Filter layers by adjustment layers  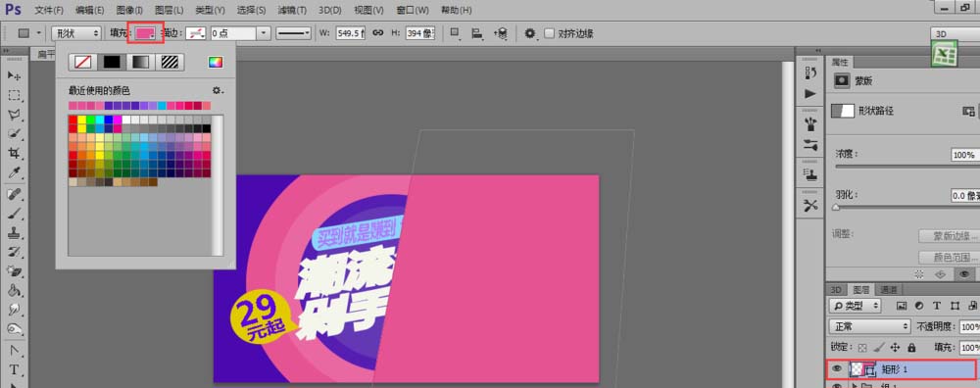pos(919,306)
